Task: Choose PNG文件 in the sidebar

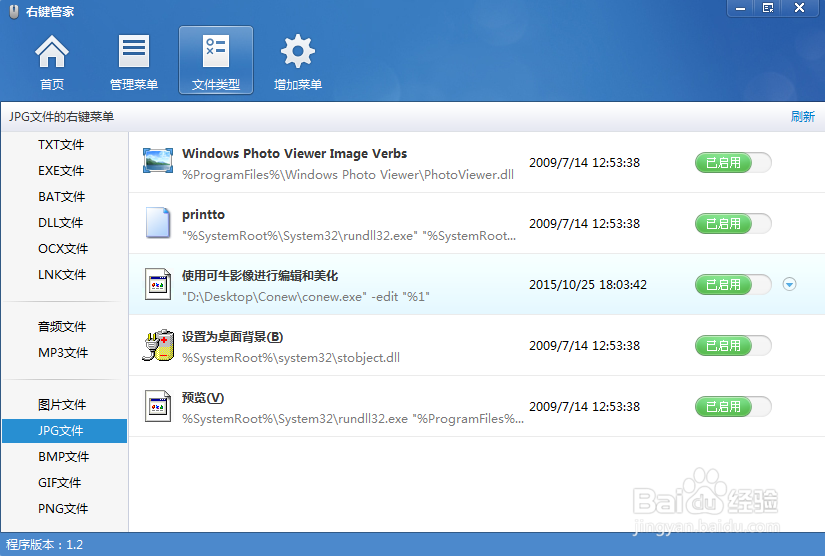Action: tap(63, 509)
